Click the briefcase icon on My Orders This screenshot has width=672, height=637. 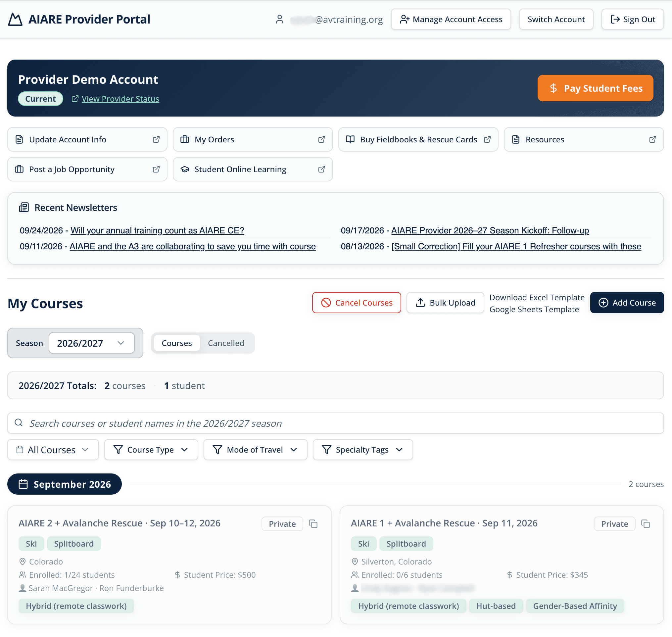pyautogui.click(x=185, y=140)
